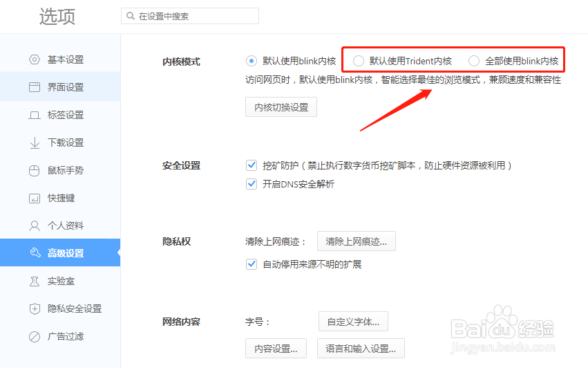
Task: Click 内容设置... button
Action: pos(276,349)
